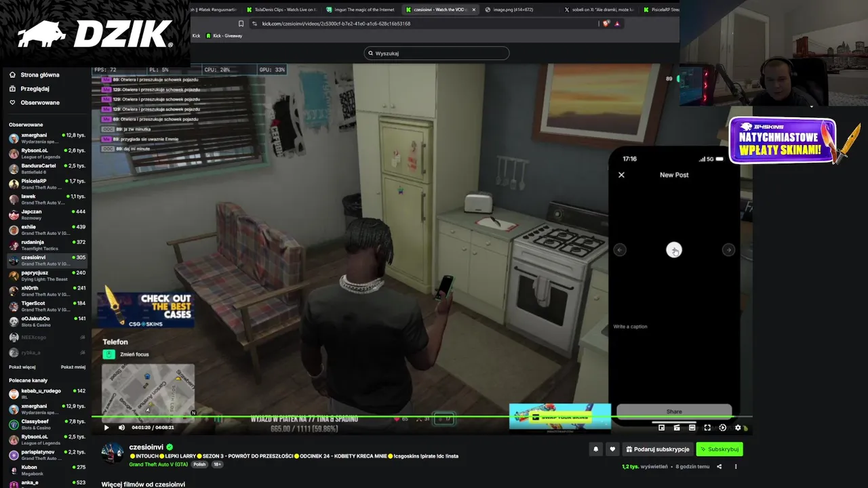Click the playback speed icon in the player
Viewport: 868px width, 488px height.
[722, 428]
